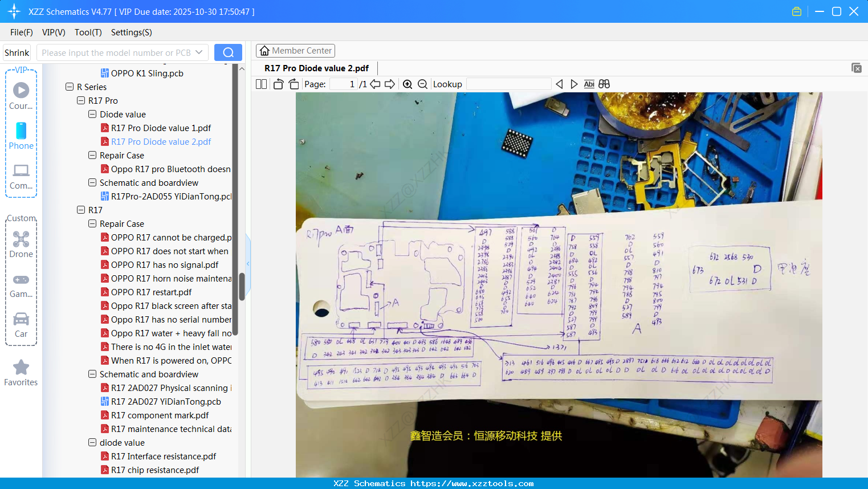The image size is (868, 489).
Task: Click the search magnifier button
Action: [228, 52]
